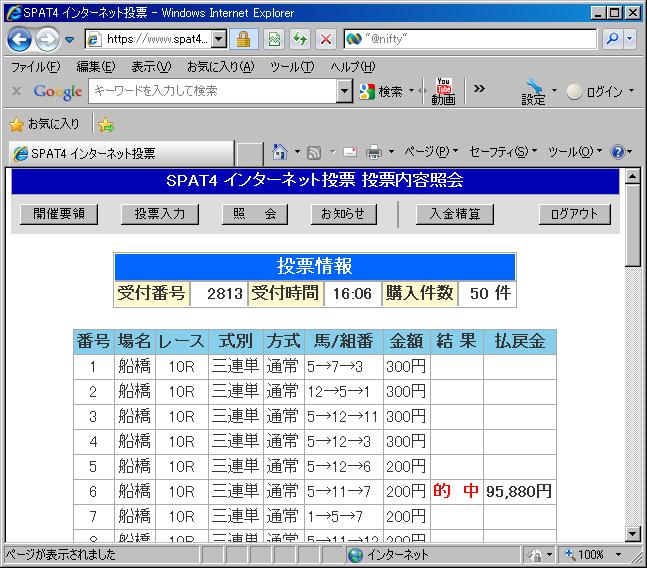Click the Refresh page icon

click(300, 40)
